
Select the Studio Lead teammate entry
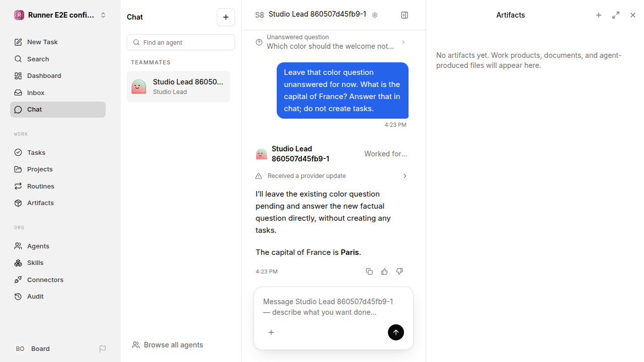click(x=178, y=86)
